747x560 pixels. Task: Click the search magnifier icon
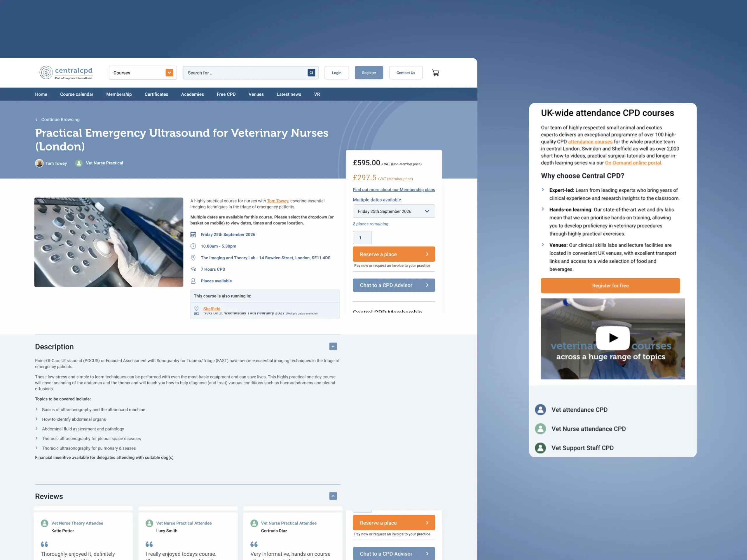pyautogui.click(x=311, y=73)
